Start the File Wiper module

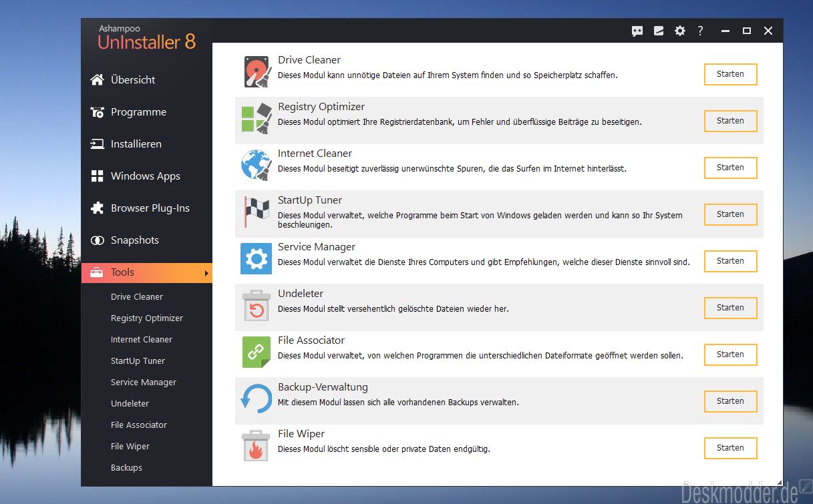(x=730, y=448)
